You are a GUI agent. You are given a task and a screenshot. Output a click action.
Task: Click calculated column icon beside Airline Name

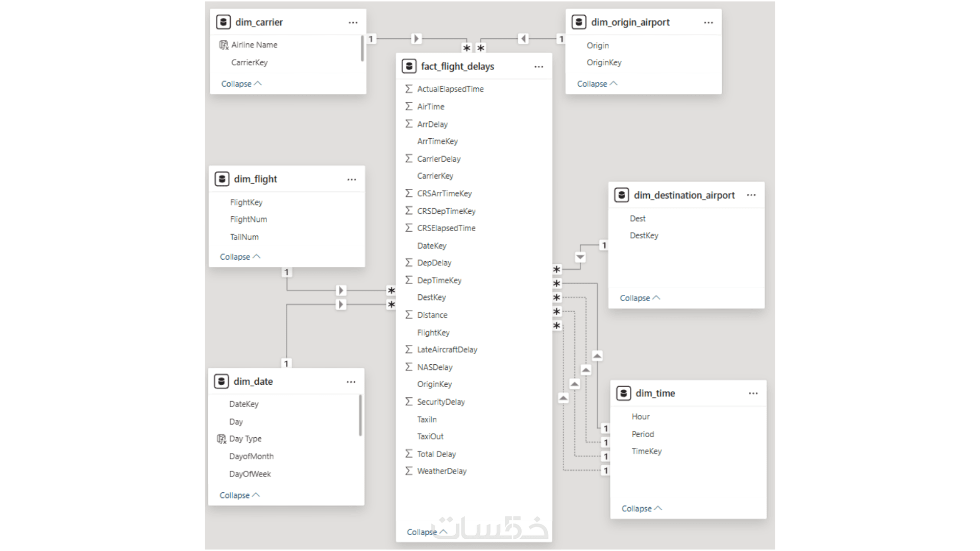224,45
